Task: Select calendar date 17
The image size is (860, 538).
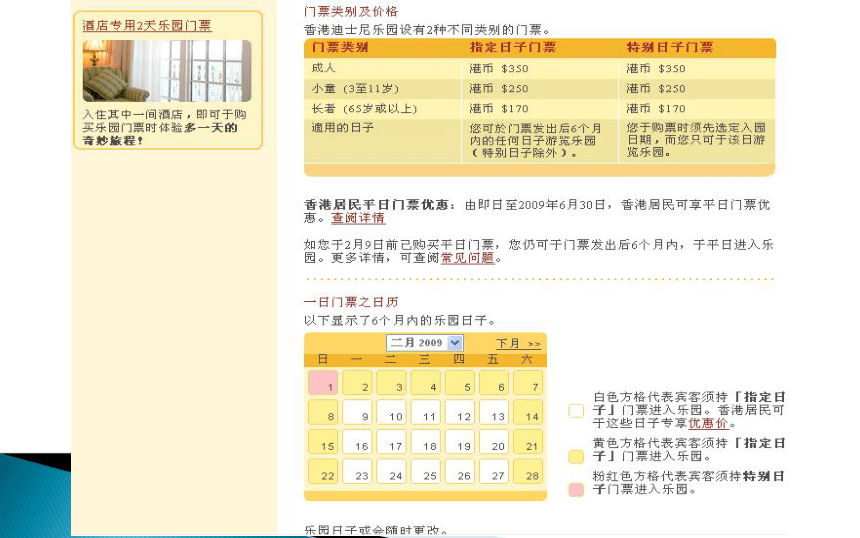Action: (391, 442)
